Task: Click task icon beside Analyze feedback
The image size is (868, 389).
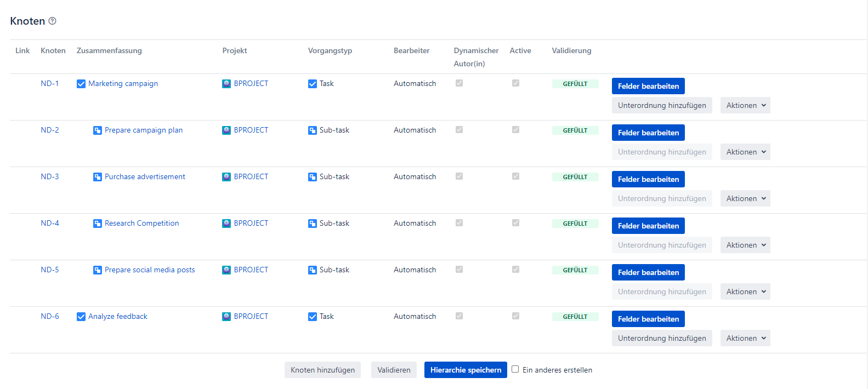Action: (81, 317)
